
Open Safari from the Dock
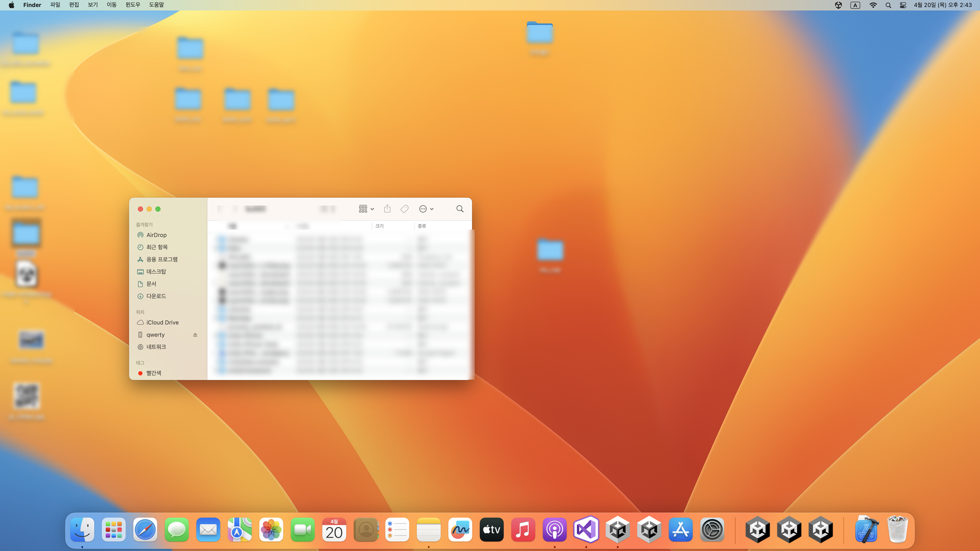click(145, 530)
